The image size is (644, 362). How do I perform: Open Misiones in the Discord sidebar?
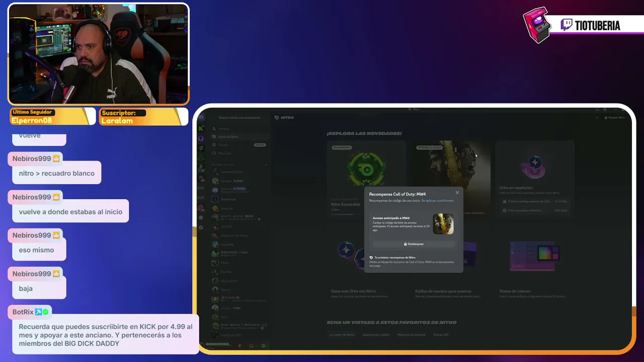[x=240, y=153]
